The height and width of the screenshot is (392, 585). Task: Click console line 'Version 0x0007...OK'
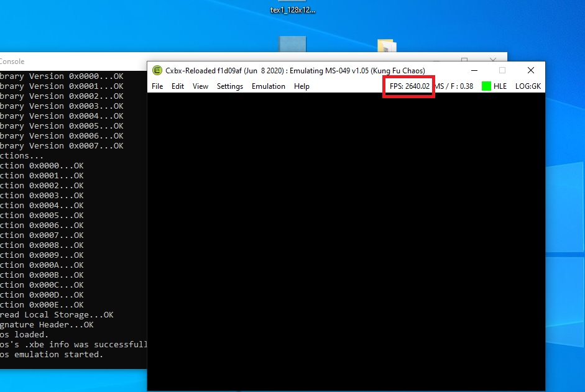click(76, 146)
